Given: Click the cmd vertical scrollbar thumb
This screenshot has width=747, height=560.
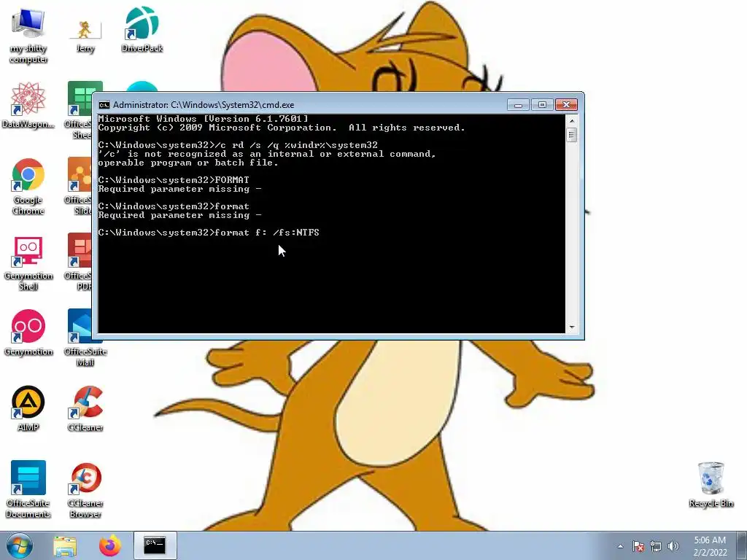Looking at the screenshot, I should 572,135.
